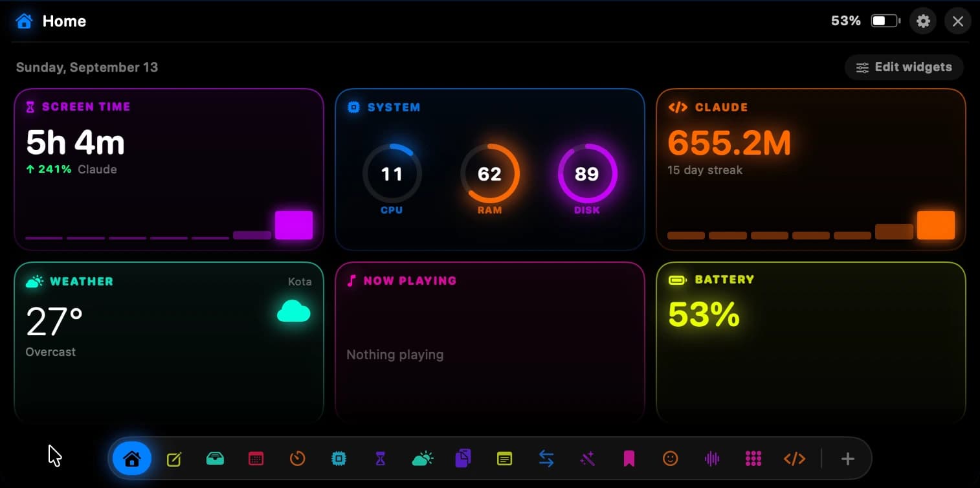Screen dimensions: 980x488
Task: Open the purple hourglass dock icon
Action: click(x=381, y=460)
